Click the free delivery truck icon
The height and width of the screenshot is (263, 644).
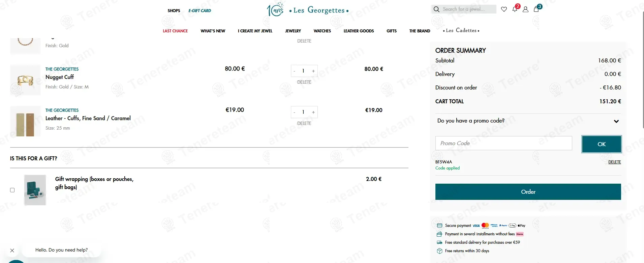(x=439, y=242)
